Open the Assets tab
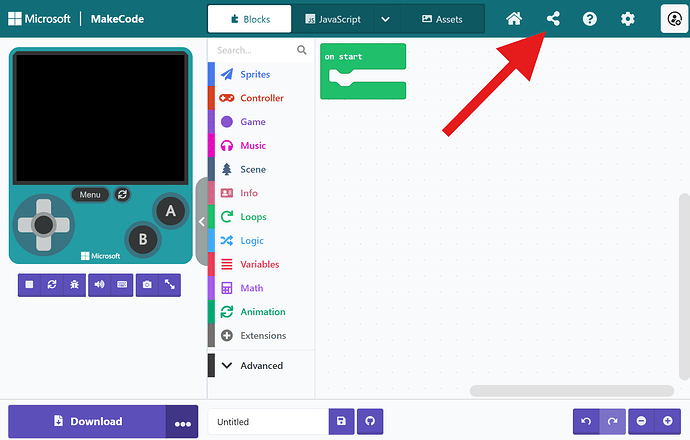This screenshot has height=440, width=690. coord(442,19)
